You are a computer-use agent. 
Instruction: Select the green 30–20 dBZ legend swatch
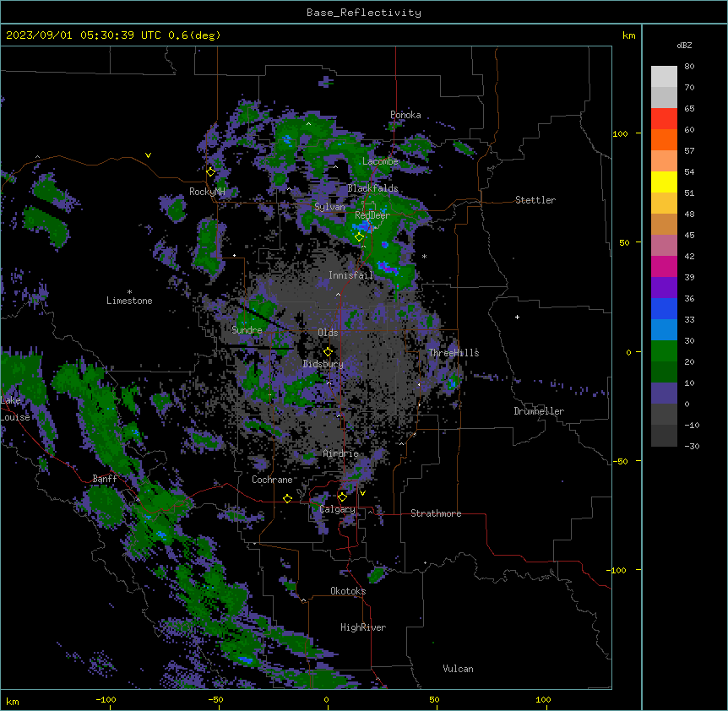(664, 351)
